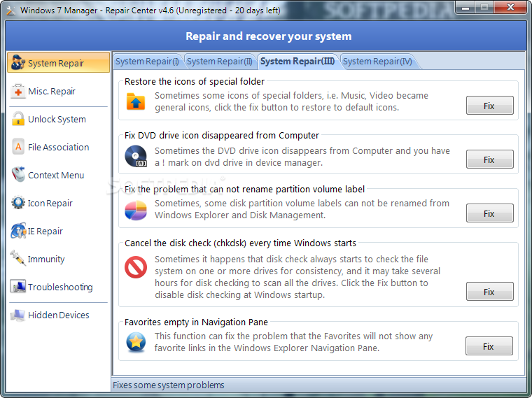Image resolution: width=532 pixels, height=398 pixels.
Task: Click 'Cancel the disk check (chkdsk)' heading
Action: (x=240, y=243)
